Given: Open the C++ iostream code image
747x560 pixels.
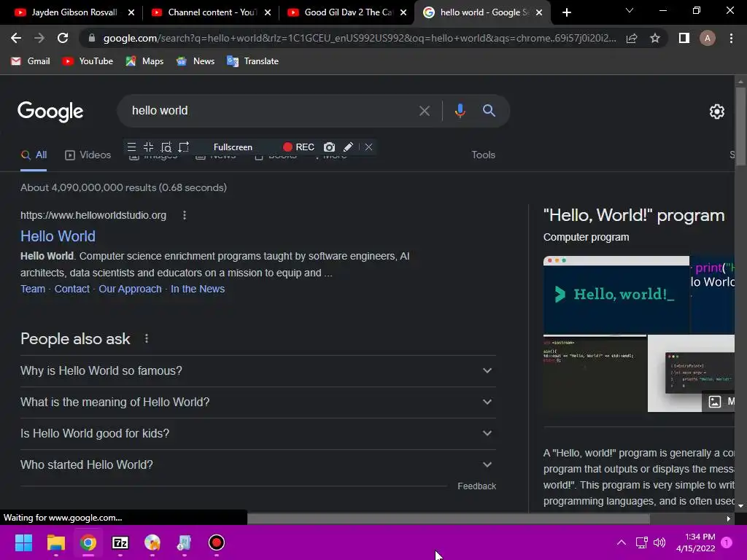Looking at the screenshot, I should pyautogui.click(x=595, y=374).
